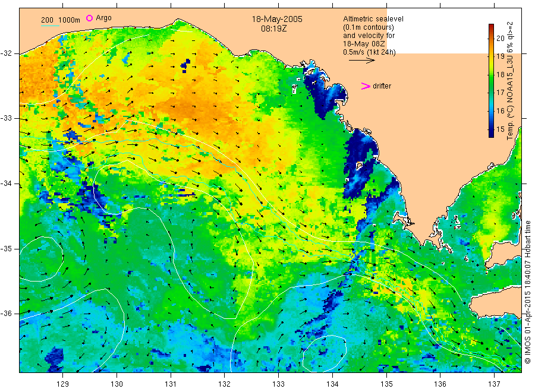Click the Argo legend label
535x392 pixels.
tap(103, 18)
